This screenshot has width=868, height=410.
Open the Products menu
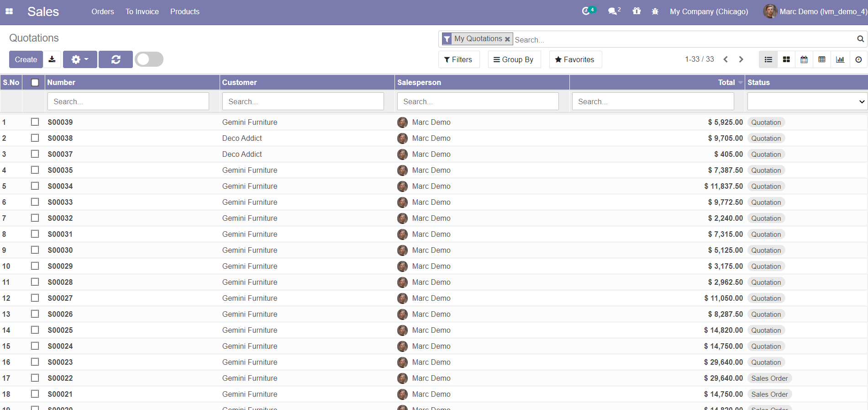[x=184, y=11]
